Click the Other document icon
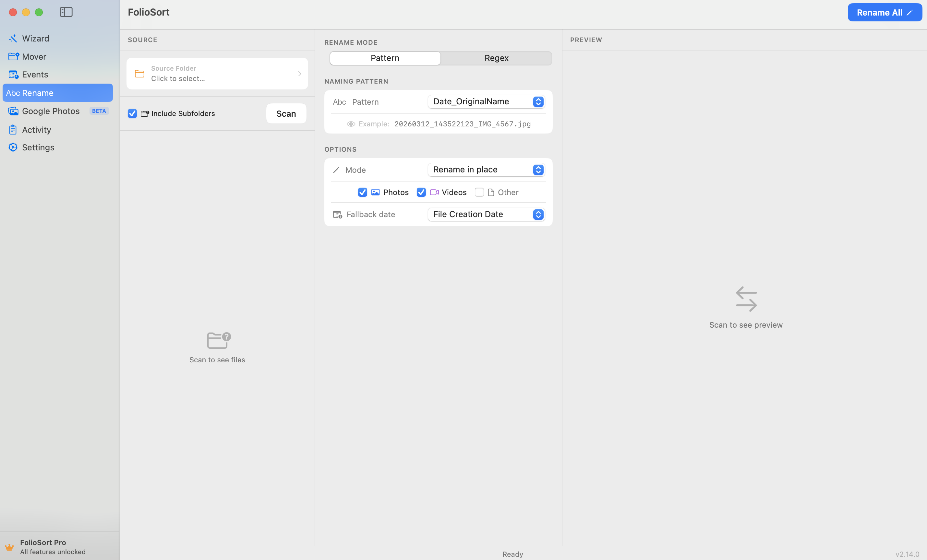The image size is (927, 560). pyautogui.click(x=491, y=192)
